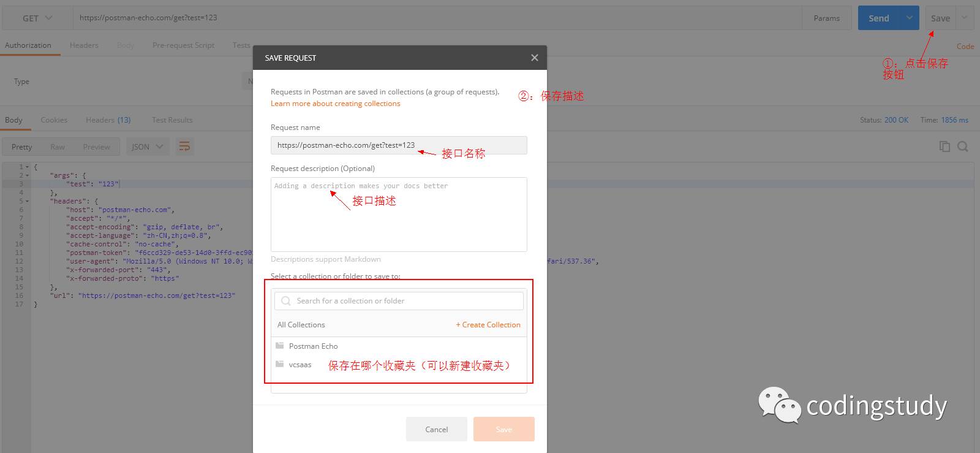This screenshot has height=453, width=980.
Task: Click the request URL field
Action: [x=437, y=18]
